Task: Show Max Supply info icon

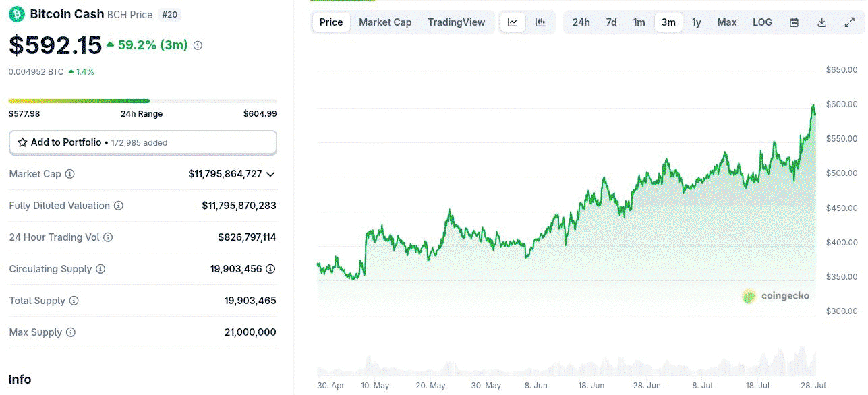Action: [71, 332]
